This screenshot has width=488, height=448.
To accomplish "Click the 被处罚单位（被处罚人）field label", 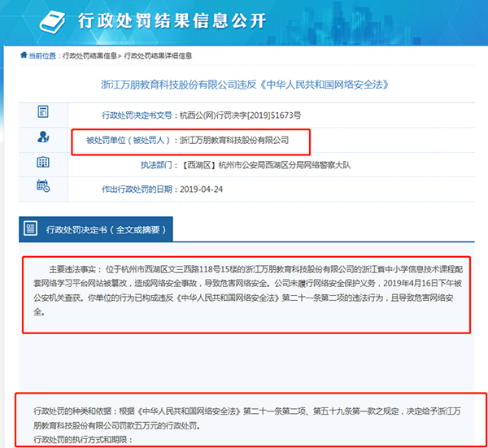I will click(x=130, y=140).
